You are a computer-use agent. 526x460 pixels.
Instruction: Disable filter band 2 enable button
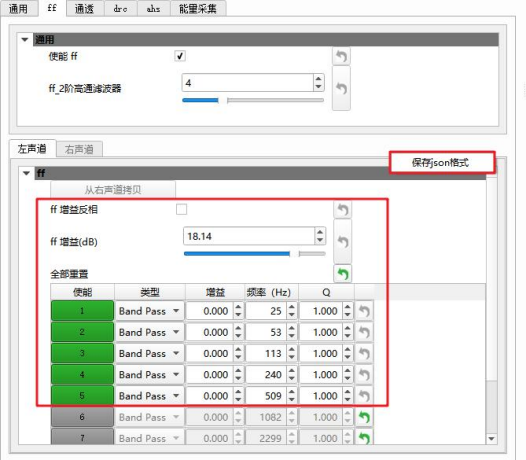(x=82, y=332)
